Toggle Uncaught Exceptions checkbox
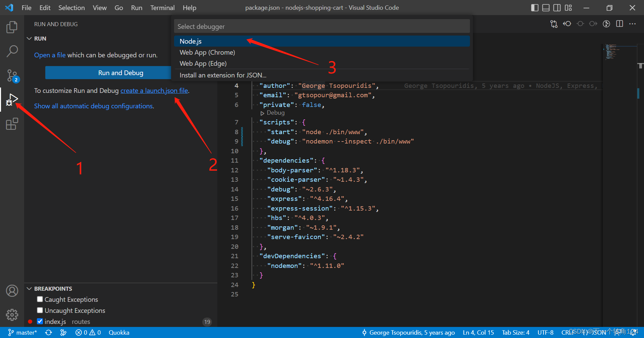 [x=40, y=310]
